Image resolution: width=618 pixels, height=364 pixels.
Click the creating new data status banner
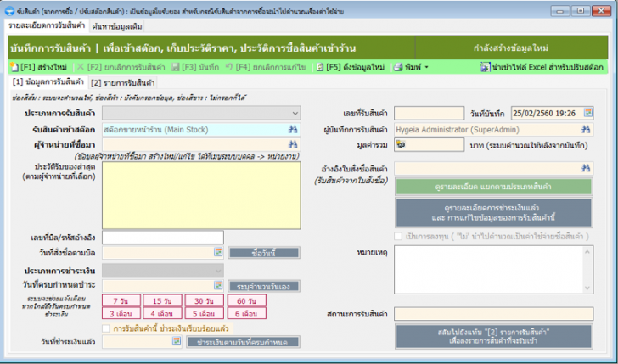[511, 48]
